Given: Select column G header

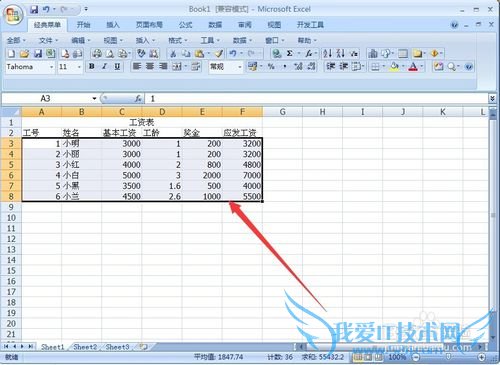Looking at the screenshot, I should pyautogui.click(x=282, y=112).
